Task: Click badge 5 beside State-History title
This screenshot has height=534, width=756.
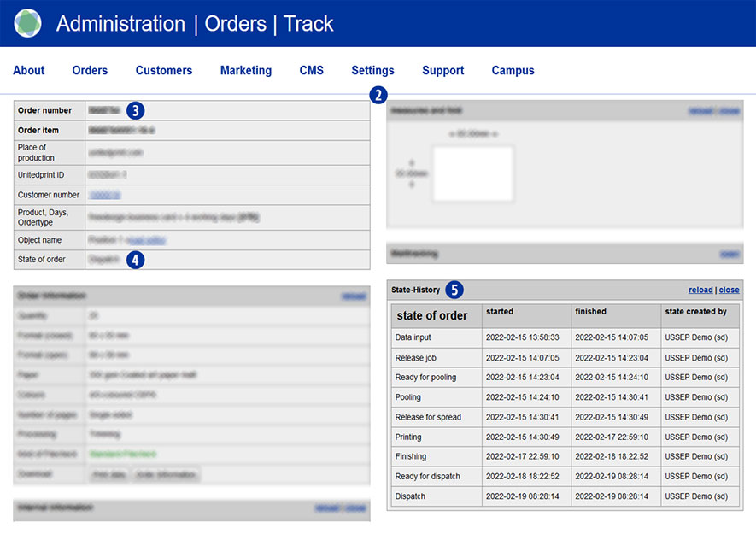Action: 454,290
